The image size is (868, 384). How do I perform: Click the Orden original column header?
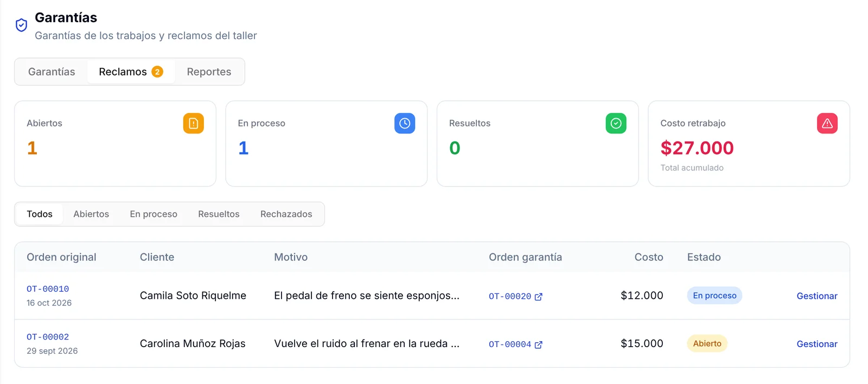pos(61,257)
